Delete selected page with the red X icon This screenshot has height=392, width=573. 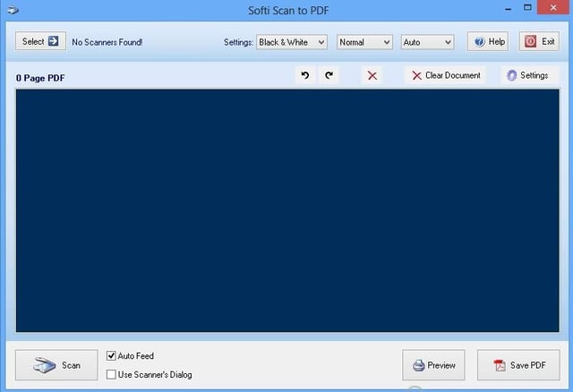372,75
